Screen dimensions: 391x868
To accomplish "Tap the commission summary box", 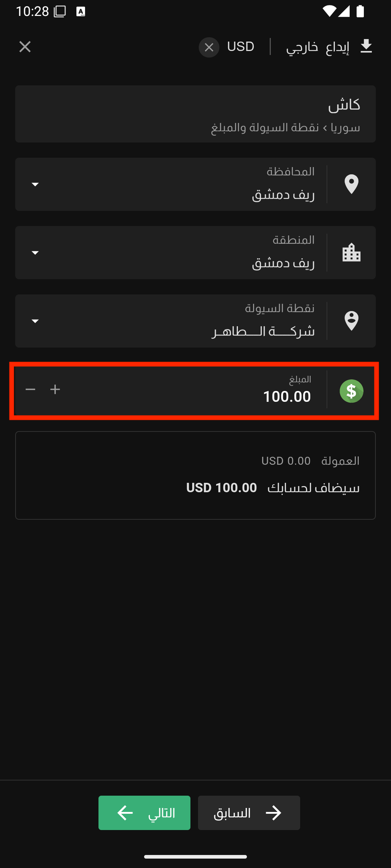I will click(195, 475).
